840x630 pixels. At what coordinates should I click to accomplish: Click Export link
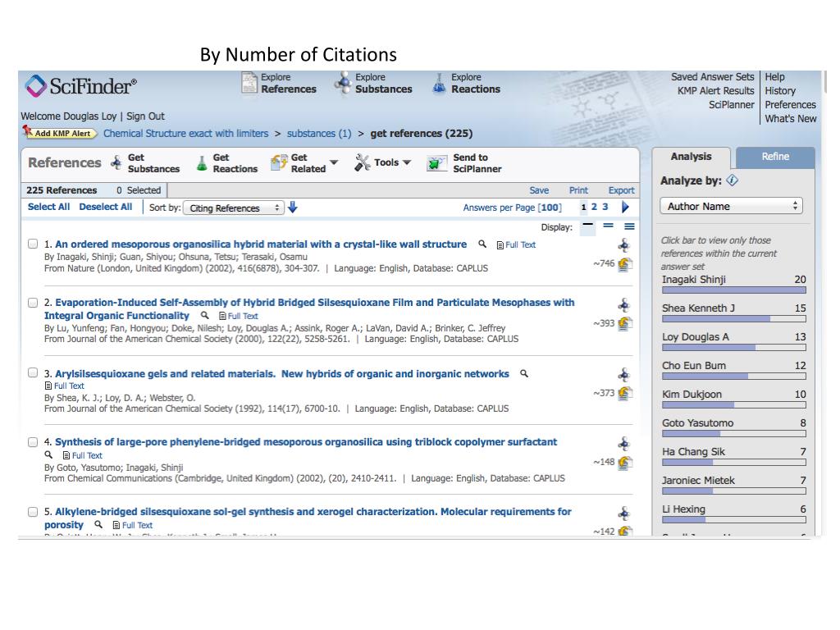click(x=622, y=190)
